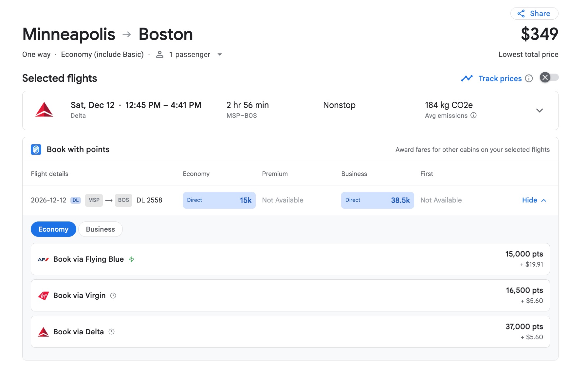Click the BOS airport chip
588x369 pixels.
pyautogui.click(x=123, y=200)
